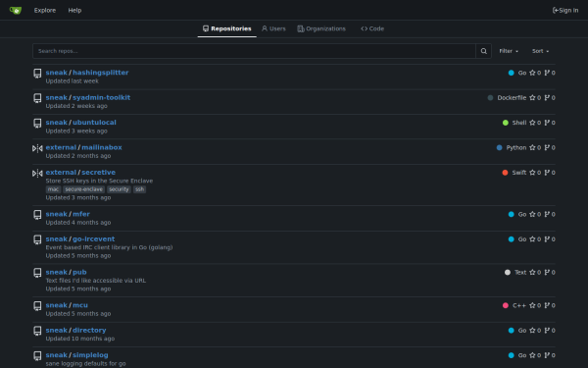This screenshot has width=588, height=368.
Task: Click the ssh topic tag
Action: click(139, 189)
